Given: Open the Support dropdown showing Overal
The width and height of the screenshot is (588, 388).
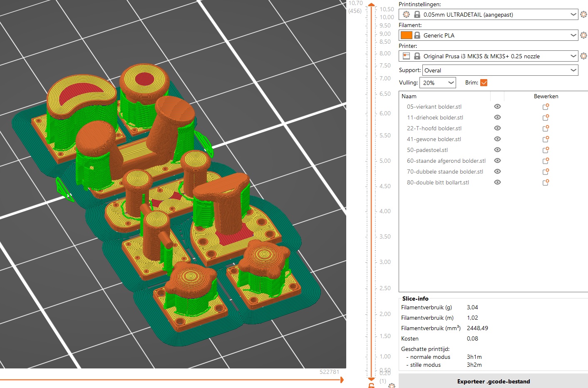Looking at the screenshot, I should [500, 70].
